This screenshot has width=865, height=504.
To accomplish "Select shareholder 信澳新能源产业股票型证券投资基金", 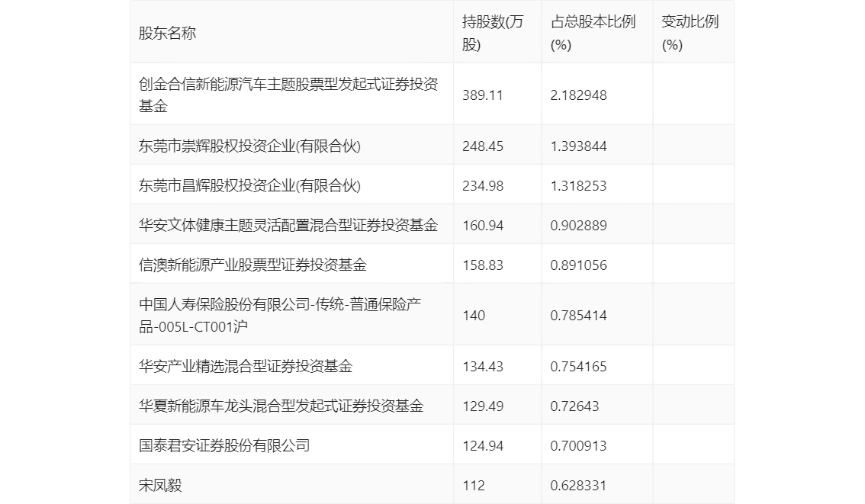I will pos(252,265).
